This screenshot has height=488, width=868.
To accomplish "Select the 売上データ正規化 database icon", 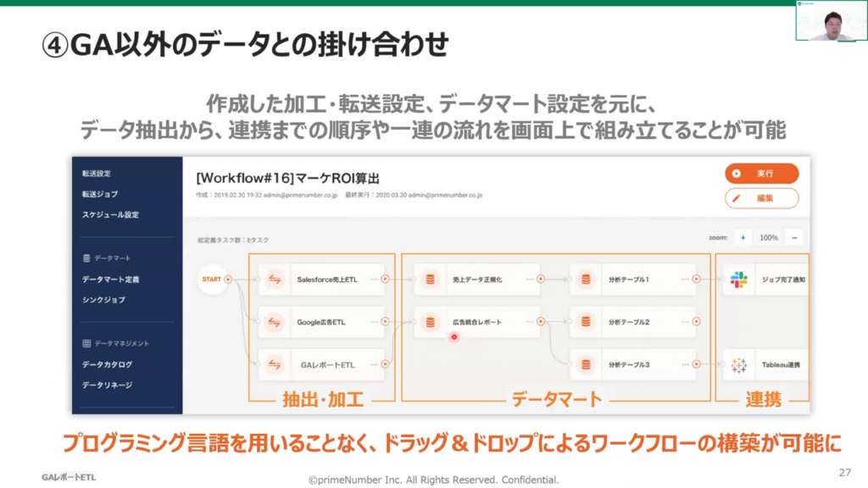I will (431, 279).
